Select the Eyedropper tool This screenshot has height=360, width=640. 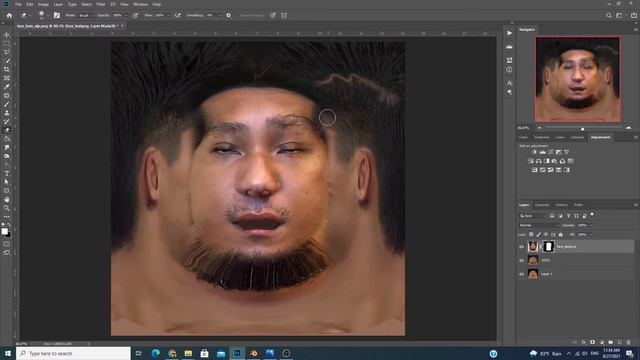point(7,87)
